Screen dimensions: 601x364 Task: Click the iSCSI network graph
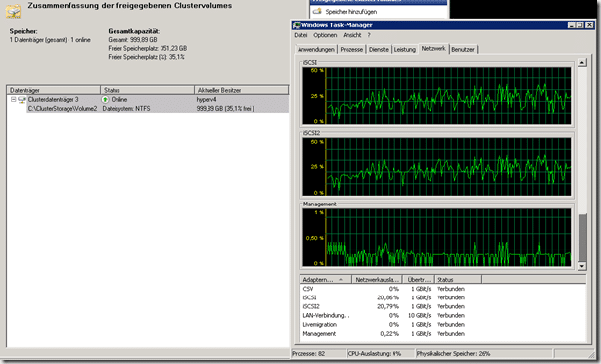[437, 96]
